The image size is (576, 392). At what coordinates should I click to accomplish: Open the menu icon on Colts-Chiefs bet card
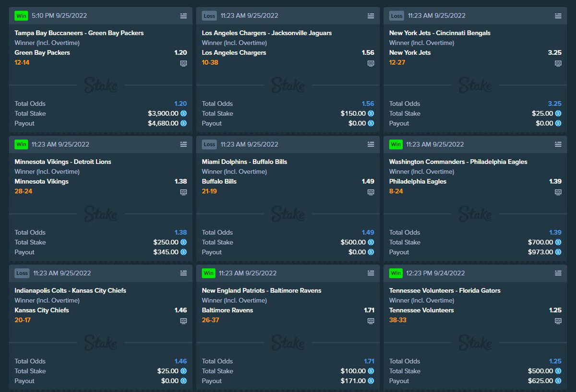pos(183,273)
